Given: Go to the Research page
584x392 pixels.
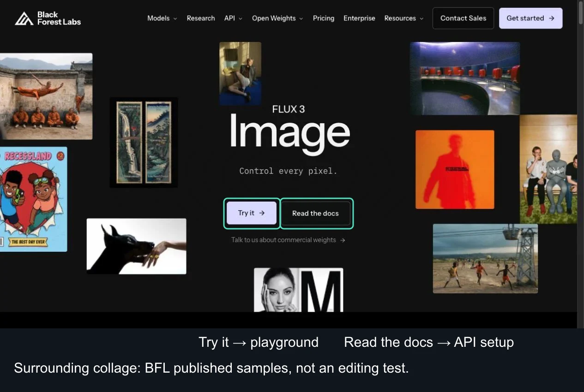Looking at the screenshot, I should 201,18.
